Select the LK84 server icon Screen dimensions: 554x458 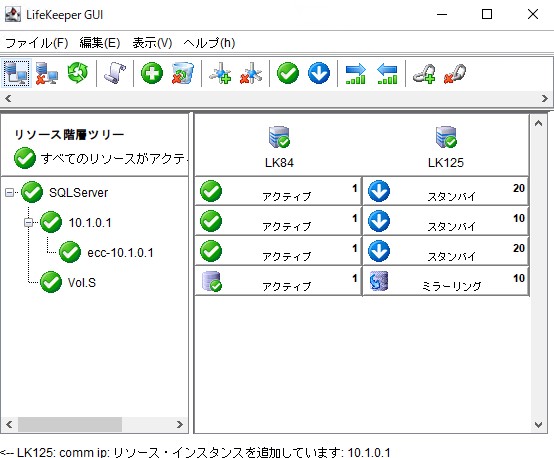pyautogui.click(x=279, y=137)
